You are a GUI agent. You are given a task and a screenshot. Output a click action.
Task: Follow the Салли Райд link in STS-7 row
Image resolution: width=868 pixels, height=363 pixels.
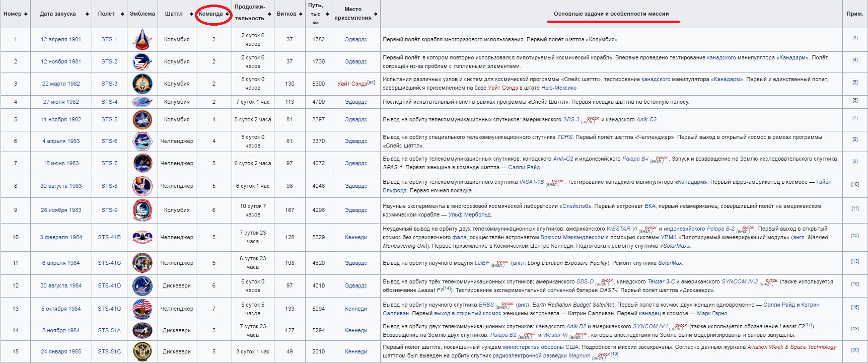pos(524,167)
